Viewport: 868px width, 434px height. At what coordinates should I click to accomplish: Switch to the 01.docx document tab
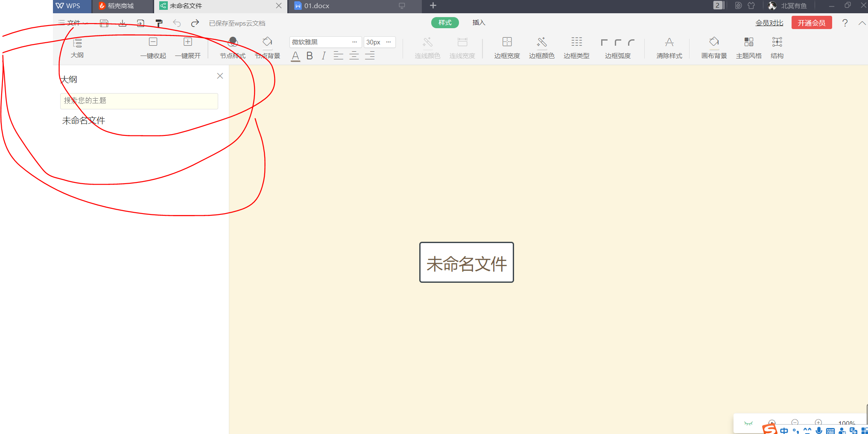tap(316, 6)
